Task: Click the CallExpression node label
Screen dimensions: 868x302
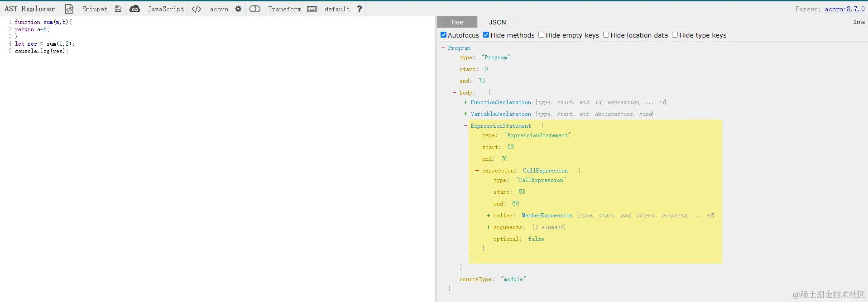Action: [x=545, y=171]
